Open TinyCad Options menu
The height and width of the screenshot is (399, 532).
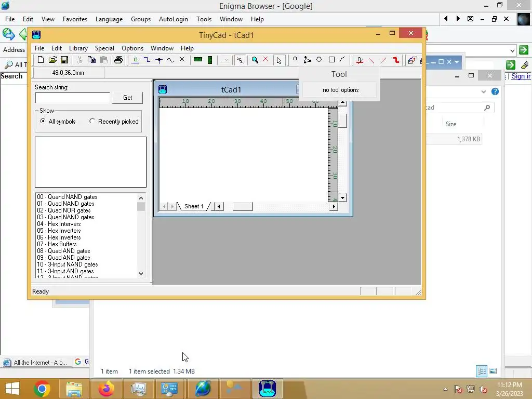click(x=132, y=48)
